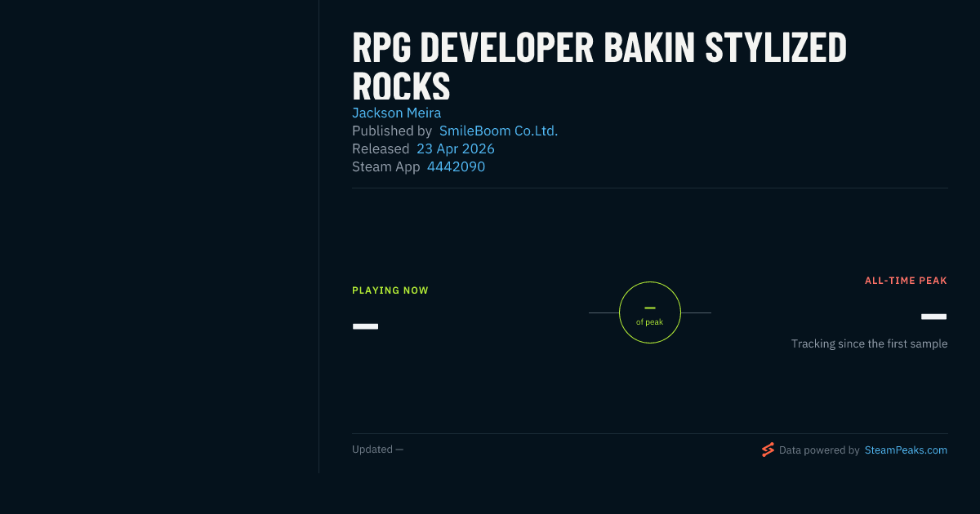The height and width of the screenshot is (514, 980).
Task: Click the 23 Apr 2026 release date
Action: 455,148
